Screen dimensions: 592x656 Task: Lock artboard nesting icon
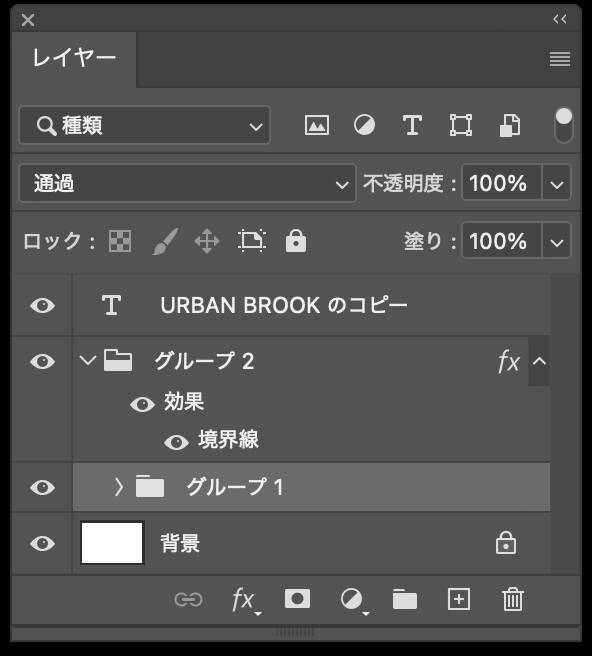pos(252,241)
